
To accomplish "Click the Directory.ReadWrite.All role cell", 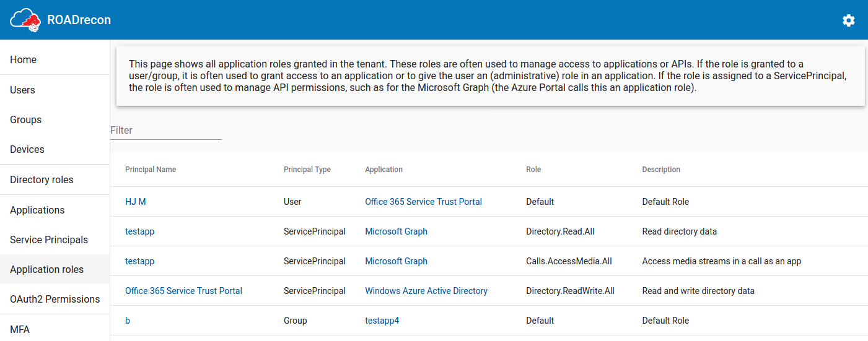I will pos(570,291).
